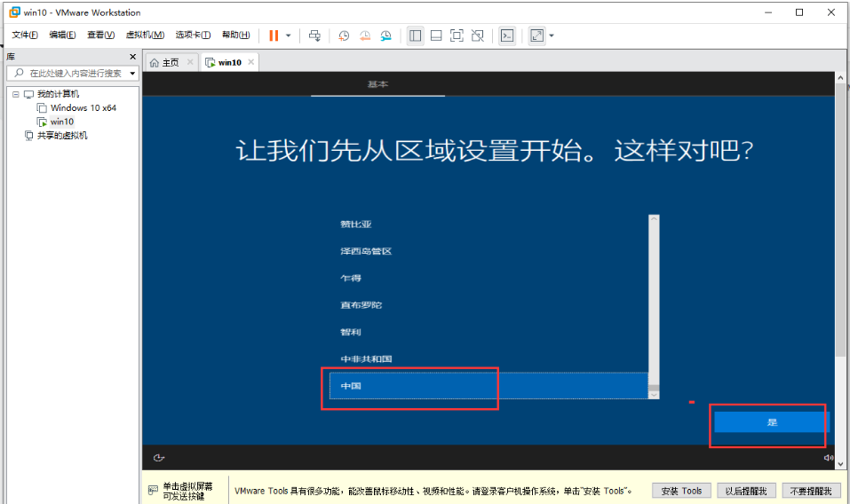The height and width of the screenshot is (504, 850).
Task: Select Windows 10 x64 in the library
Action: click(83, 107)
